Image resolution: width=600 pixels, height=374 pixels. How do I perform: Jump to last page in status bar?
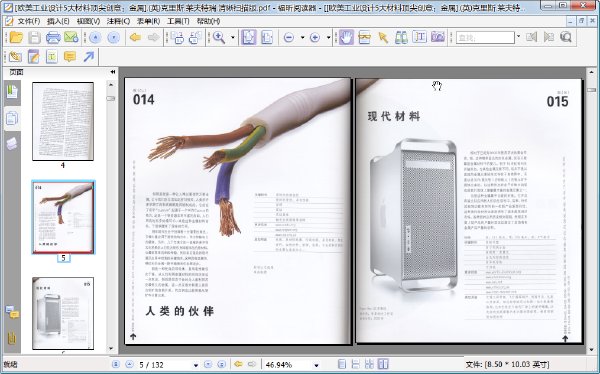pyautogui.click(x=221, y=364)
